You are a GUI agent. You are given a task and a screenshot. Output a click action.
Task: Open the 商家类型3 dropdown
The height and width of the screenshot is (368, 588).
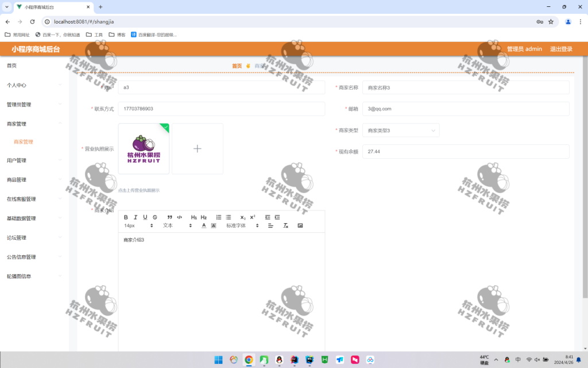400,130
